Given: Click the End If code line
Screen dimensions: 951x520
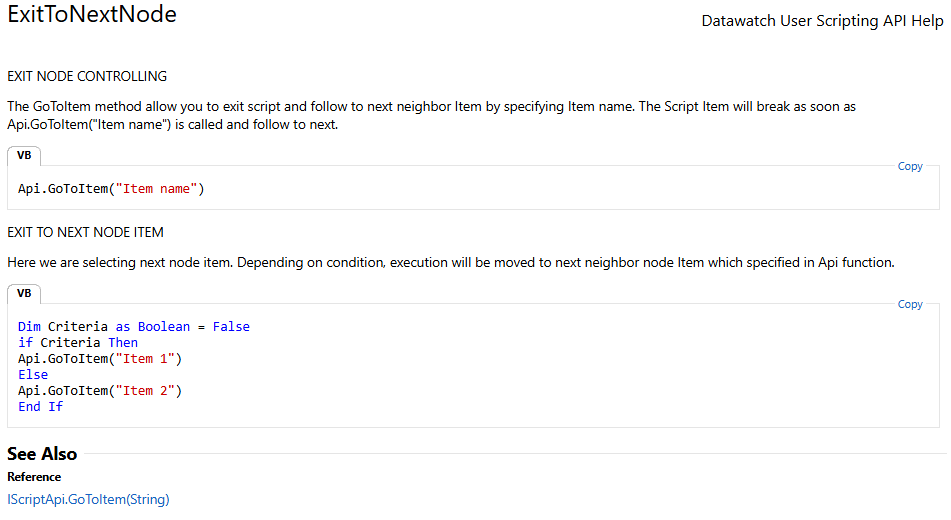Looking at the screenshot, I should click(x=40, y=407).
